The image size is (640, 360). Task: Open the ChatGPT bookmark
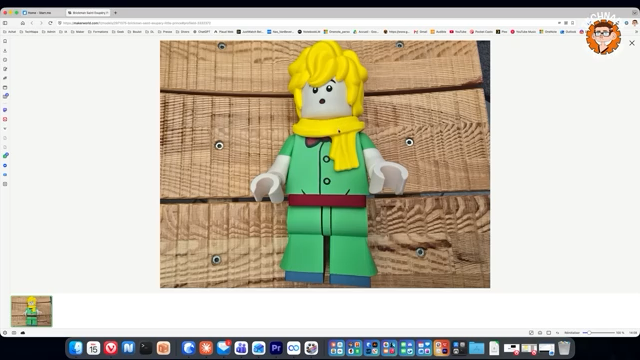pos(202,31)
